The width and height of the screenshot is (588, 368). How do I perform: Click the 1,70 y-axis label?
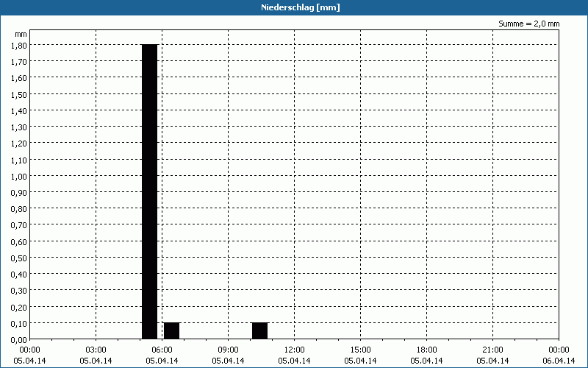click(x=19, y=62)
